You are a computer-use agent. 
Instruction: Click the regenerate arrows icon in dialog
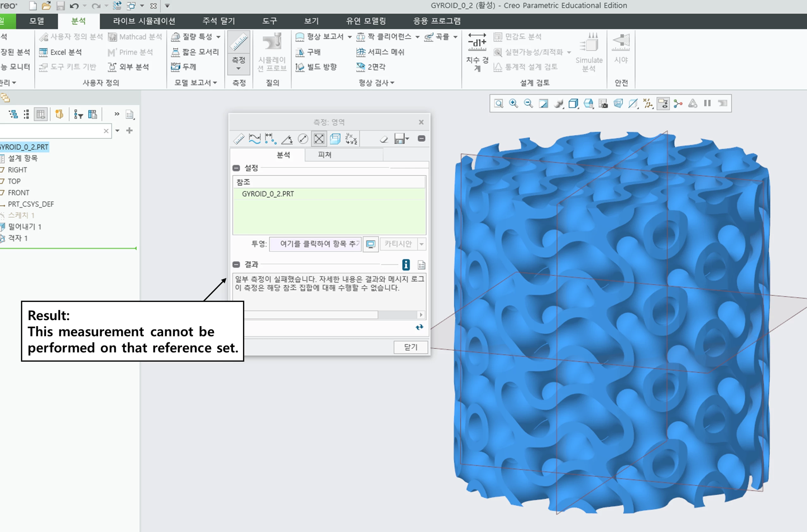[420, 327]
